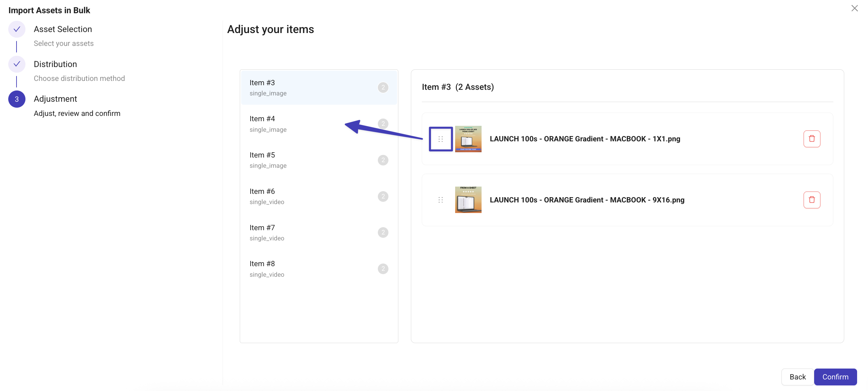Click the Distribution step label
The width and height of the screenshot is (868, 391).
tap(55, 64)
